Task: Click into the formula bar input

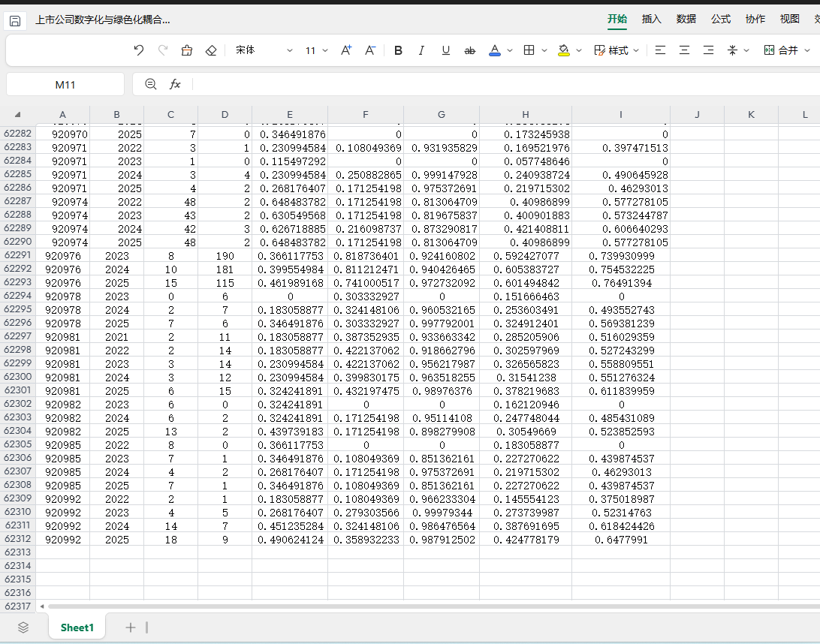Action: coord(506,84)
